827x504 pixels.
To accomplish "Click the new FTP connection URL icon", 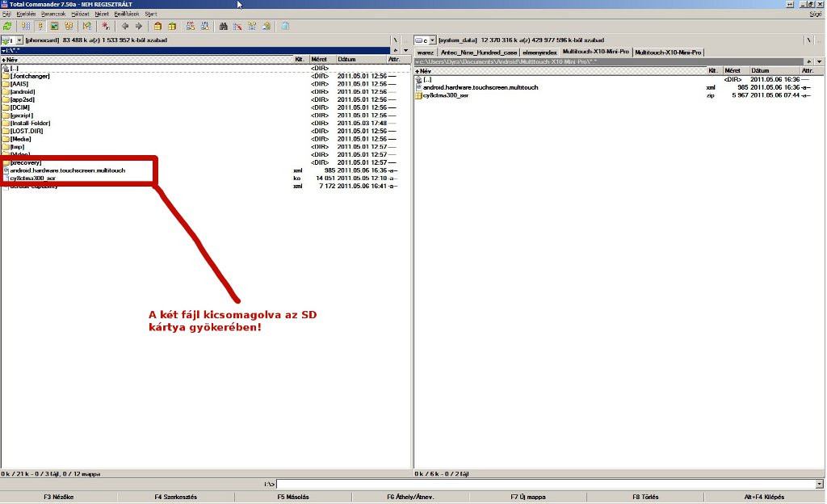I will (204, 26).
